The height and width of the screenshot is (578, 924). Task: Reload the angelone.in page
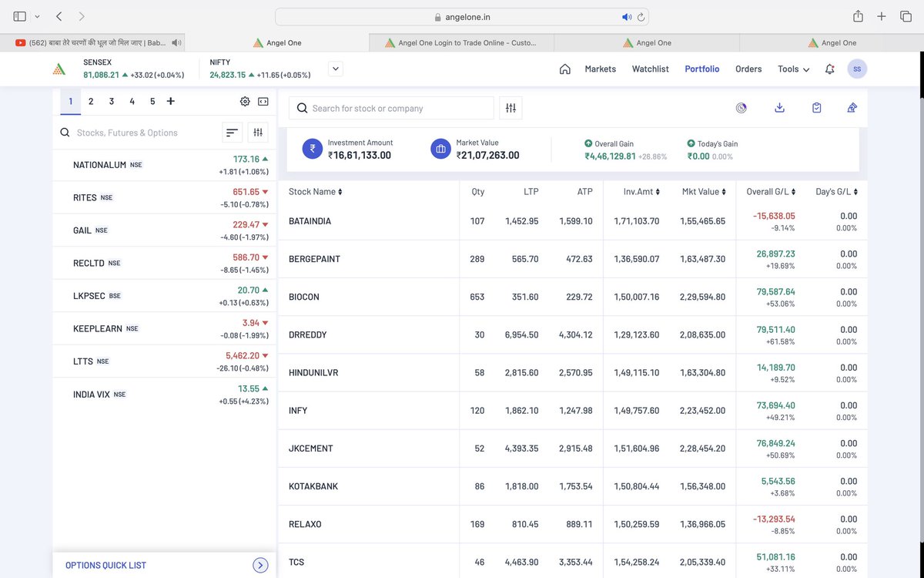tap(641, 17)
